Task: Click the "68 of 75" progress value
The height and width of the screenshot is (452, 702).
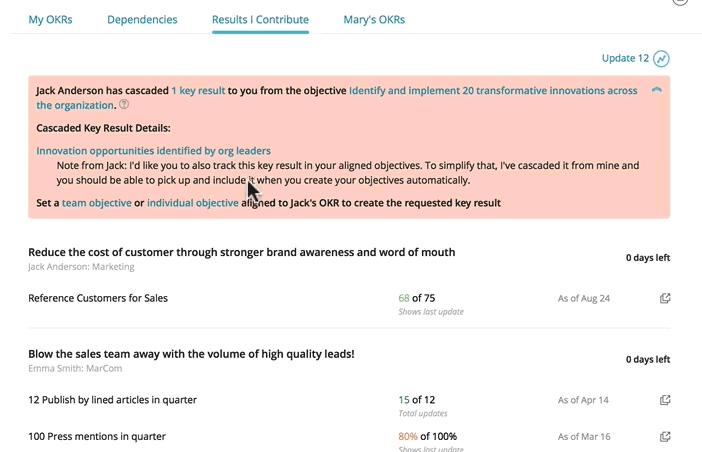Action: pyautogui.click(x=416, y=298)
